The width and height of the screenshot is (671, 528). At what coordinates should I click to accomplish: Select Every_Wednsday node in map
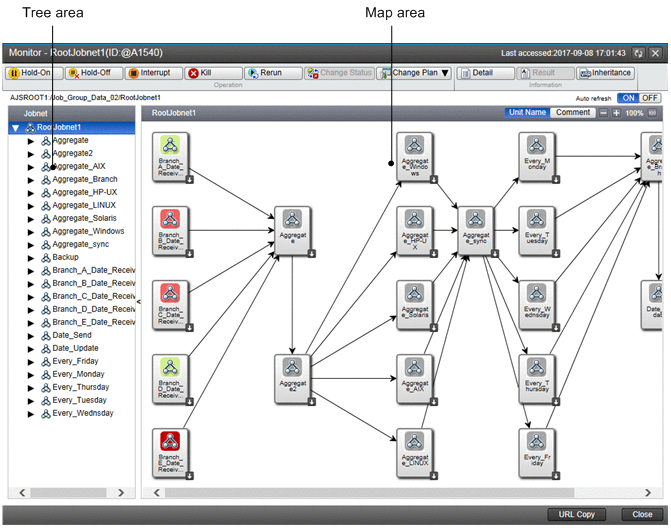(x=537, y=305)
